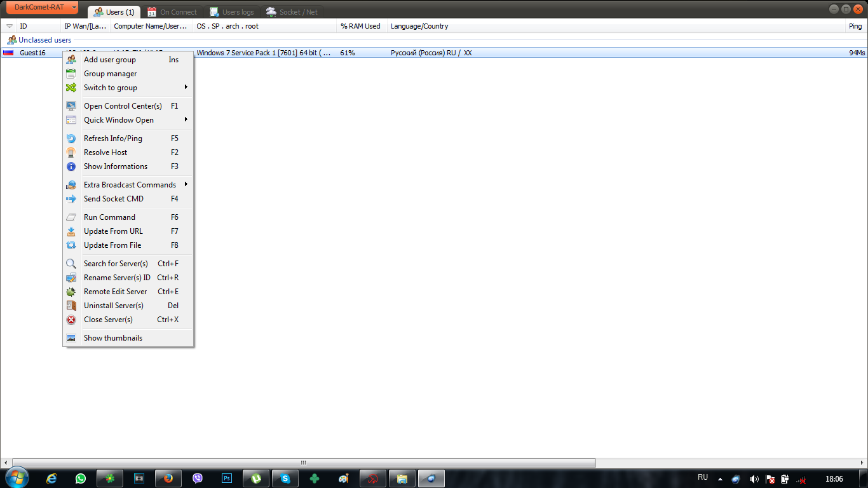Screen dimensions: 868x488
Task: Click the Refresh Info/Ping icon
Action: pos(71,139)
